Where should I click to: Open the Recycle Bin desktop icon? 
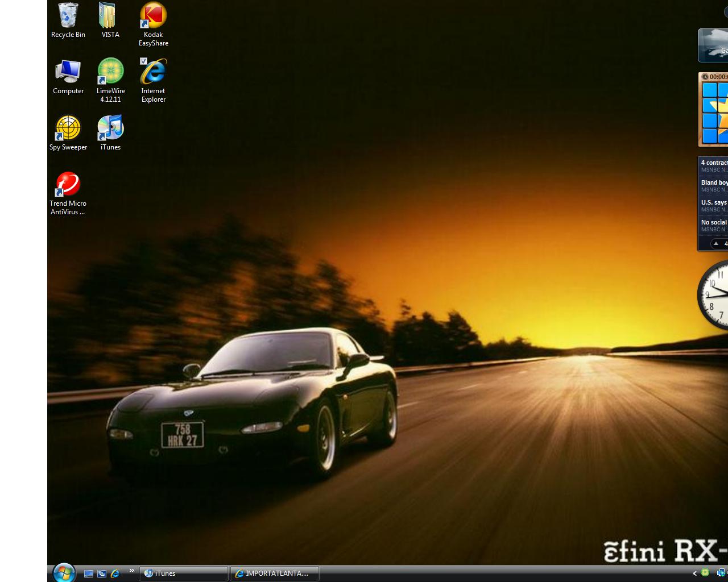tap(68, 17)
